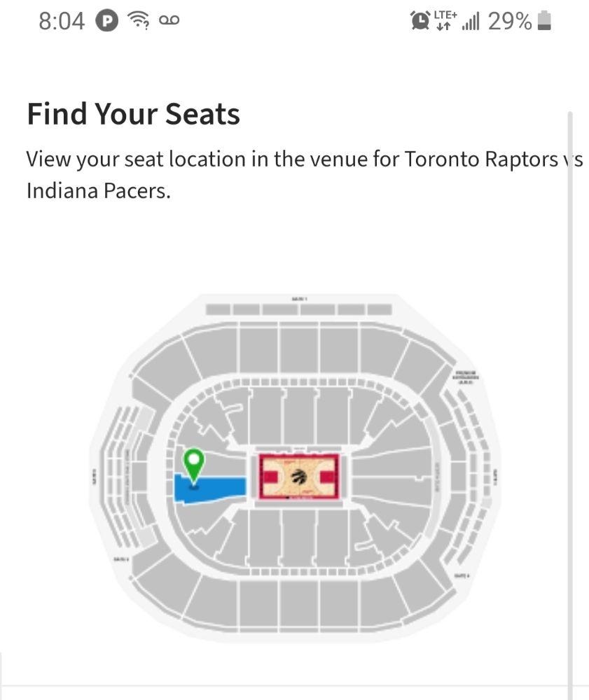Click the Gate 1 label above arena

click(x=299, y=299)
